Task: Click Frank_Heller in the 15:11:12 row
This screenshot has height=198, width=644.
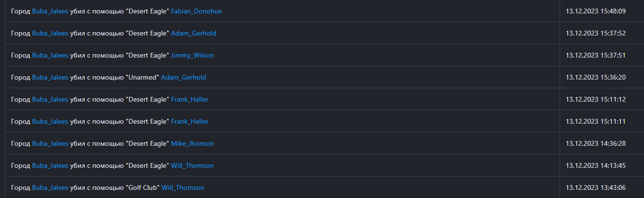Action: click(x=189, y=99)
